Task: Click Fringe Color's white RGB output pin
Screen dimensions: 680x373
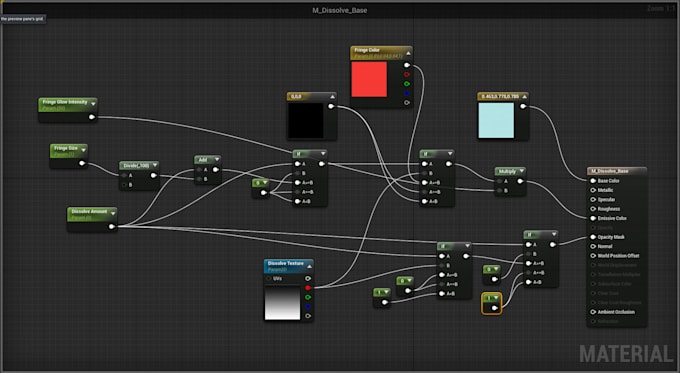Action: (406, 65)
